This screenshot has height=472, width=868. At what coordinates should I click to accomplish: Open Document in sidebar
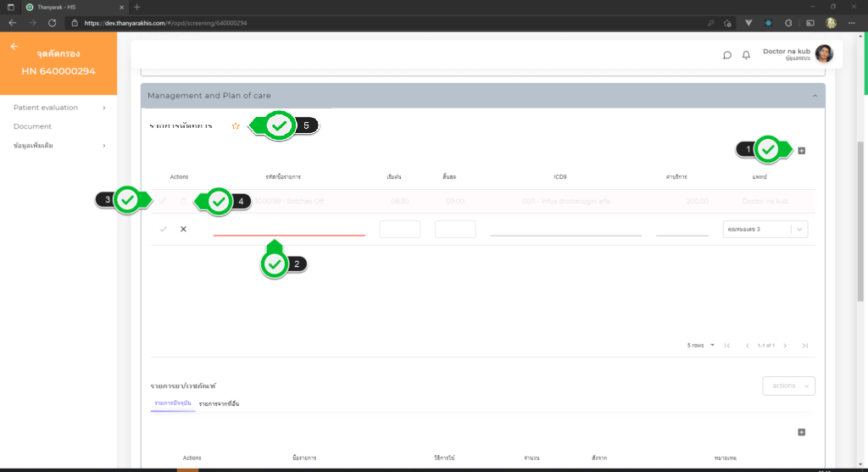(x=32, y=126)
